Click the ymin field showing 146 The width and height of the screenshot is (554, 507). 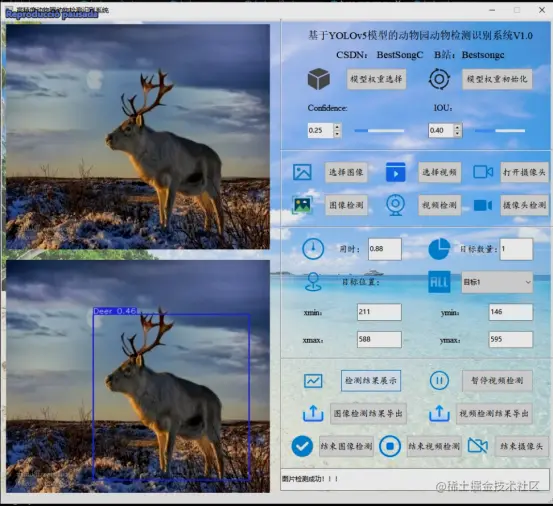point(511,312)
